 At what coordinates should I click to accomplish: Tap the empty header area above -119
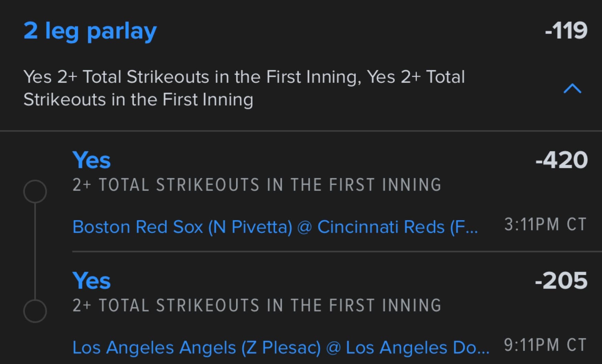tap(564, 9)
